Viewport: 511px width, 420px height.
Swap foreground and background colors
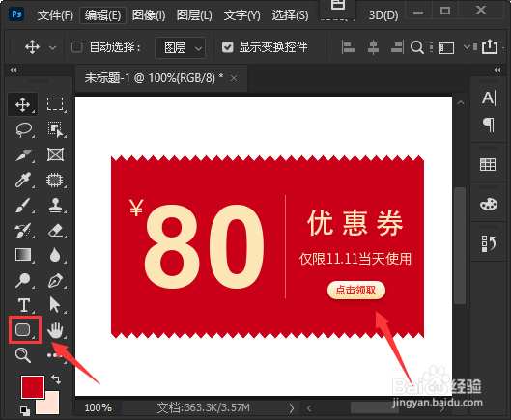[x=56, y=379]
